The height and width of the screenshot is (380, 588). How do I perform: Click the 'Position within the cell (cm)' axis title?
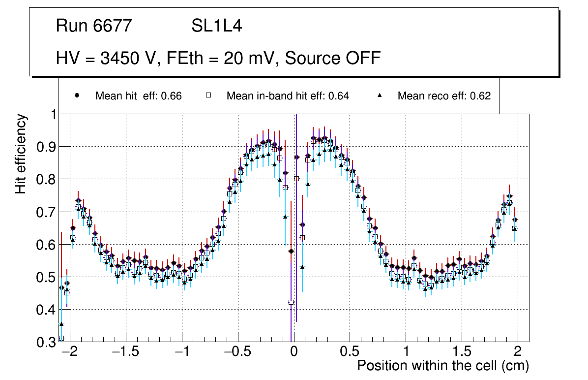[442, 366]
